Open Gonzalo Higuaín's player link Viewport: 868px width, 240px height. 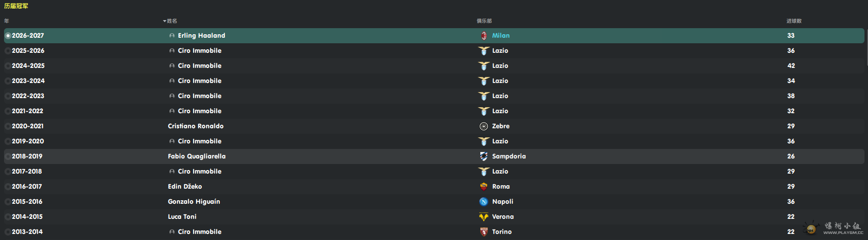click(x=194, y=202)
